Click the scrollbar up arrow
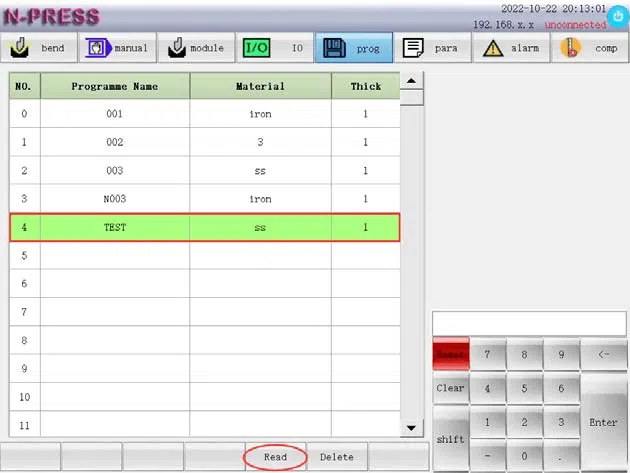Screen dimensions: 630x473 411,81
